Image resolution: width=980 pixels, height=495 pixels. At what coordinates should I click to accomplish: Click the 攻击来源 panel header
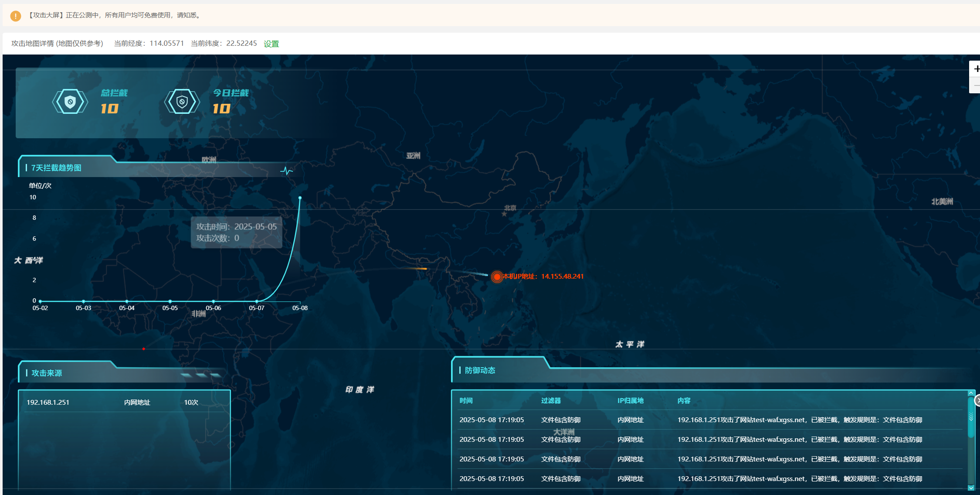coord(47,373)
